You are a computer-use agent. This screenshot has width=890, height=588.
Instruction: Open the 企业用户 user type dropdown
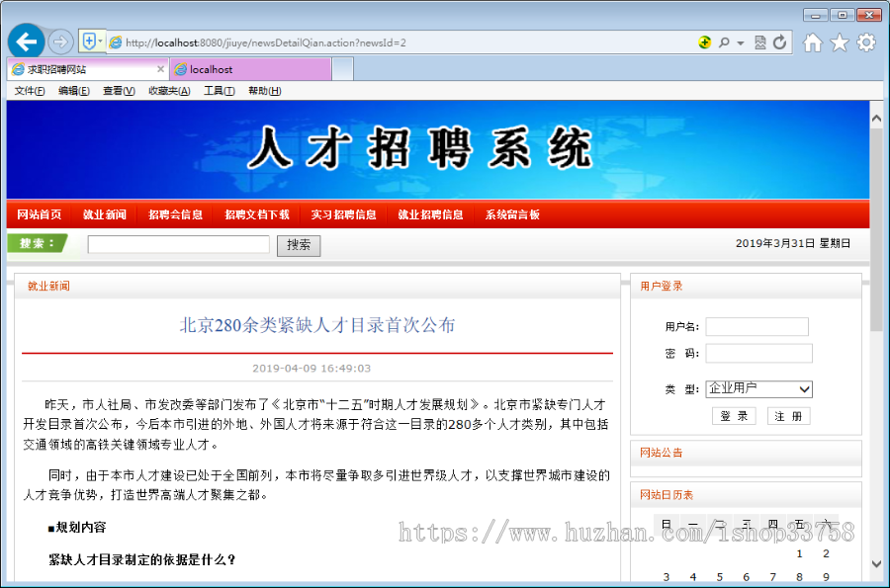[758, 388]
